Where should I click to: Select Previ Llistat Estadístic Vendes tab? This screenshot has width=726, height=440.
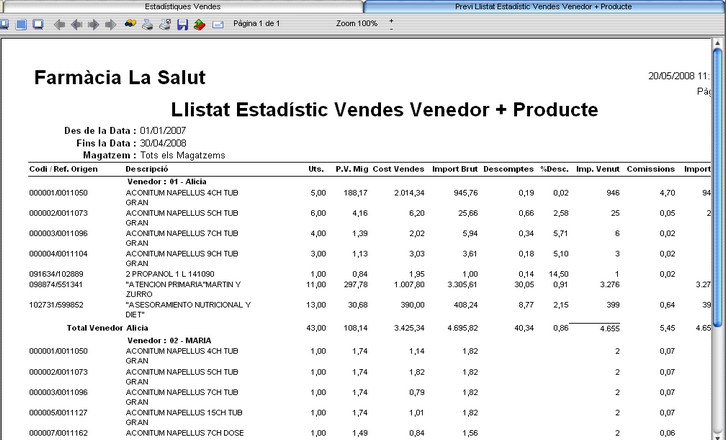coord(544,6)
